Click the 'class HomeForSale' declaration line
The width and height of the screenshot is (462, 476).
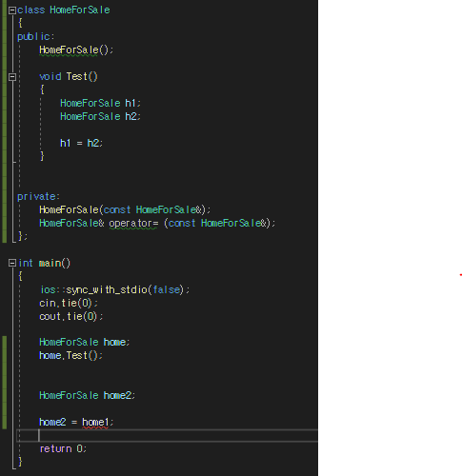point(64,10)
